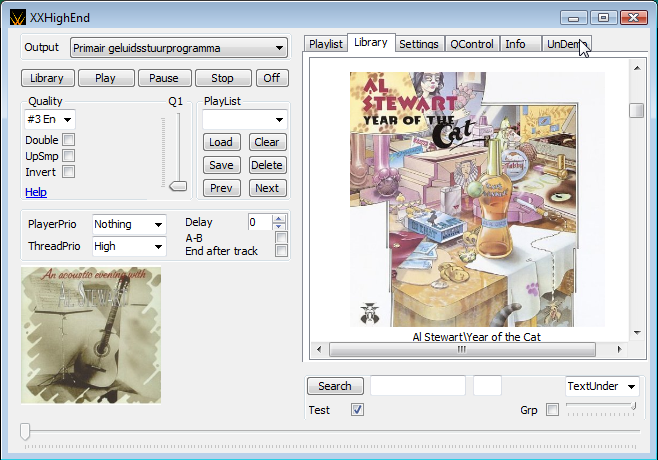Click the library vertical scrollbar thumb
Screen dimensions: 658x460
click(x=637, y=110)
